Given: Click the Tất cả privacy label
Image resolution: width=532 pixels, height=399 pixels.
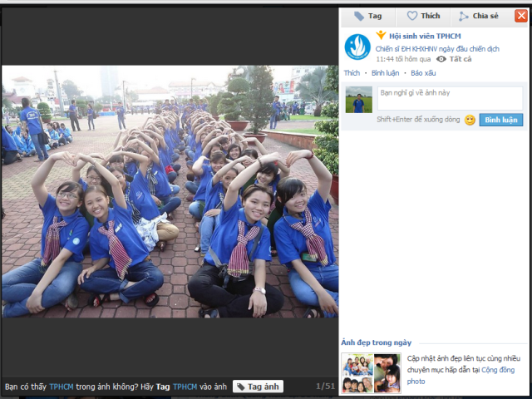Looking at the screenshot, I should [x=461, y=59].
